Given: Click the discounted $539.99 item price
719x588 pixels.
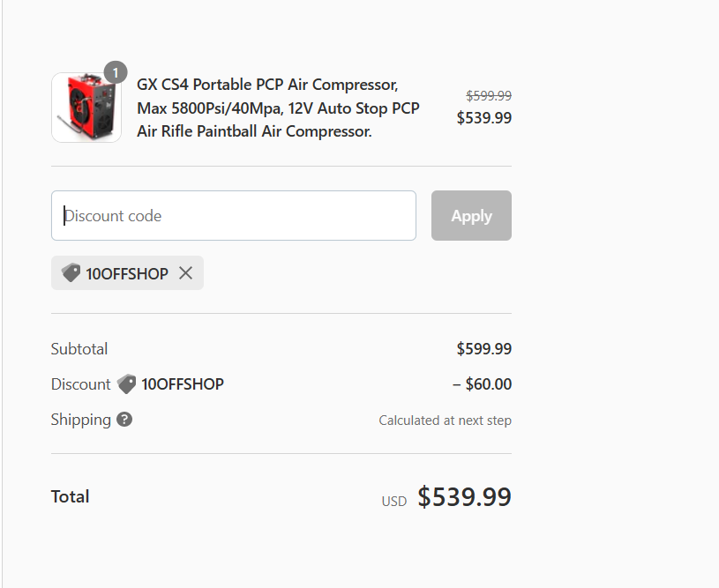Looking at the screenshot, I should (484, 118).
